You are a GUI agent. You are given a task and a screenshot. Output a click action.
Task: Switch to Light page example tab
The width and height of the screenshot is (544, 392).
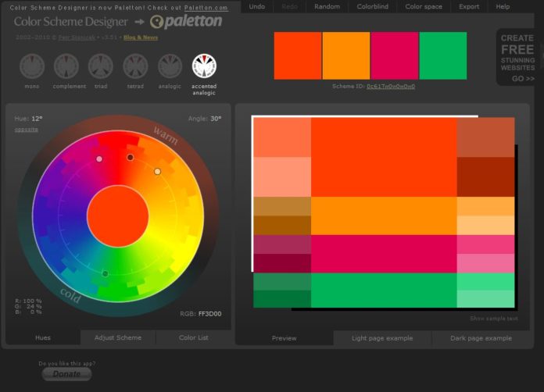pyautogui.click(x=381, y=338)
